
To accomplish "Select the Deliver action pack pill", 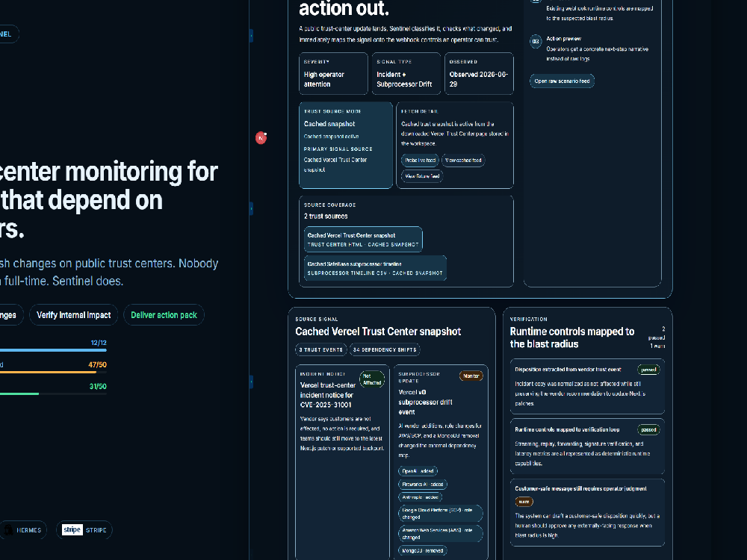I will coord(164,315).
